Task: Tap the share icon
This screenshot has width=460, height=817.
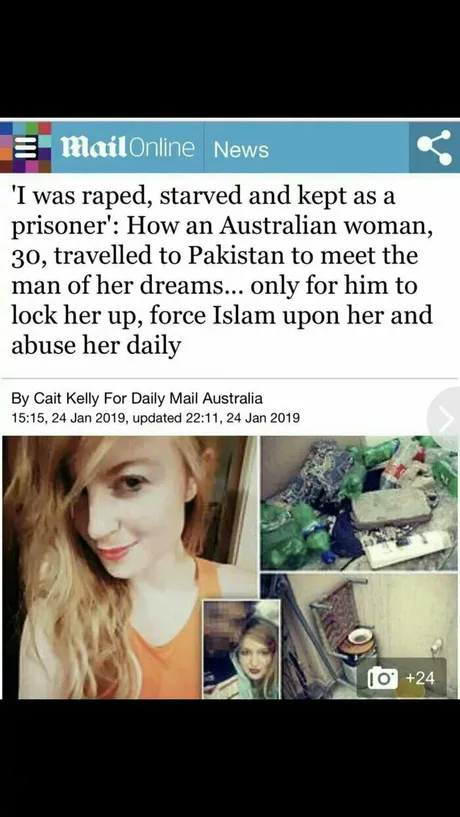Action: (434, 147)
